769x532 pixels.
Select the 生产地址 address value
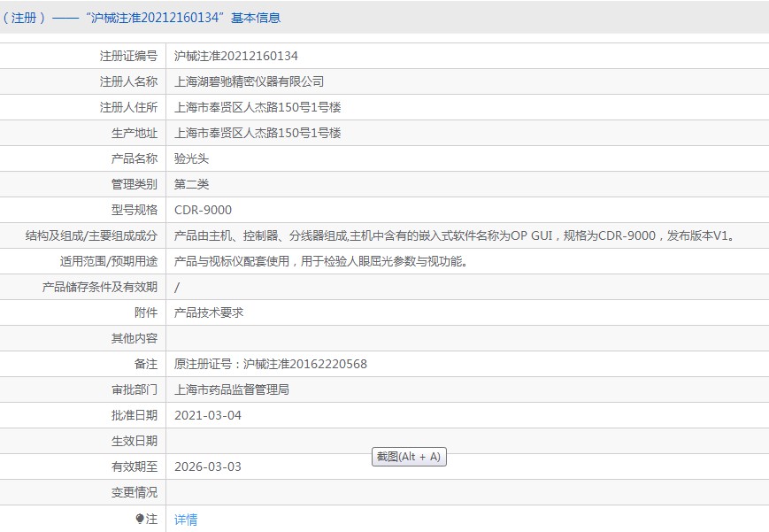pyautogui.click(x=258, y=133)
